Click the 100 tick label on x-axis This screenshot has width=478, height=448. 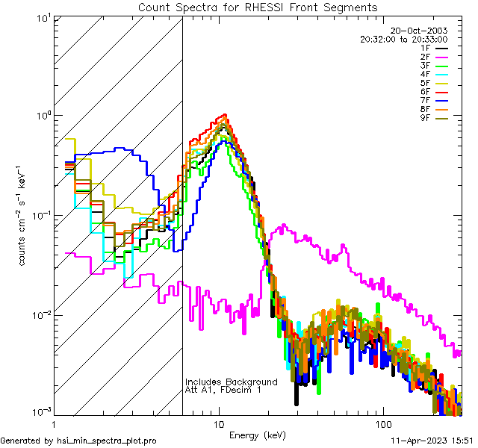[382, 423]
